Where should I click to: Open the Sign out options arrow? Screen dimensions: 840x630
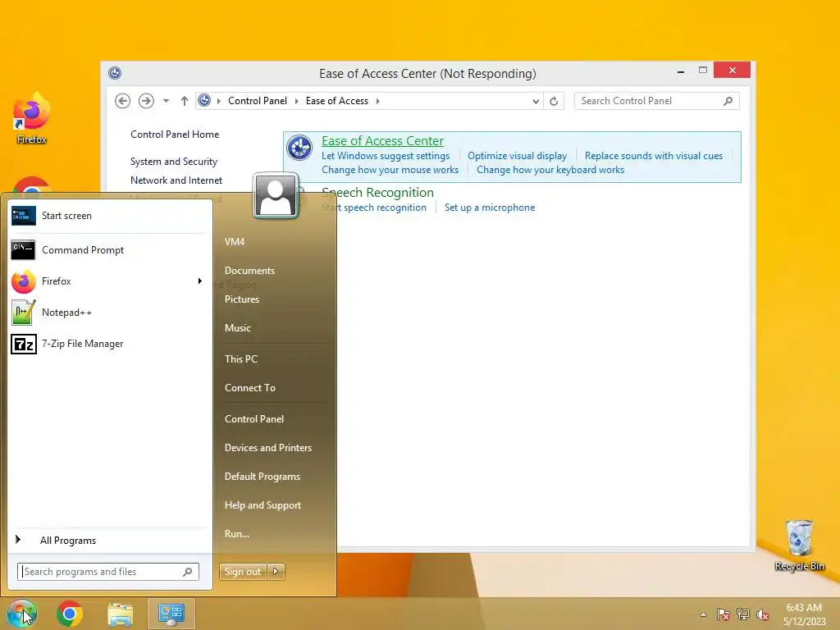276,572
